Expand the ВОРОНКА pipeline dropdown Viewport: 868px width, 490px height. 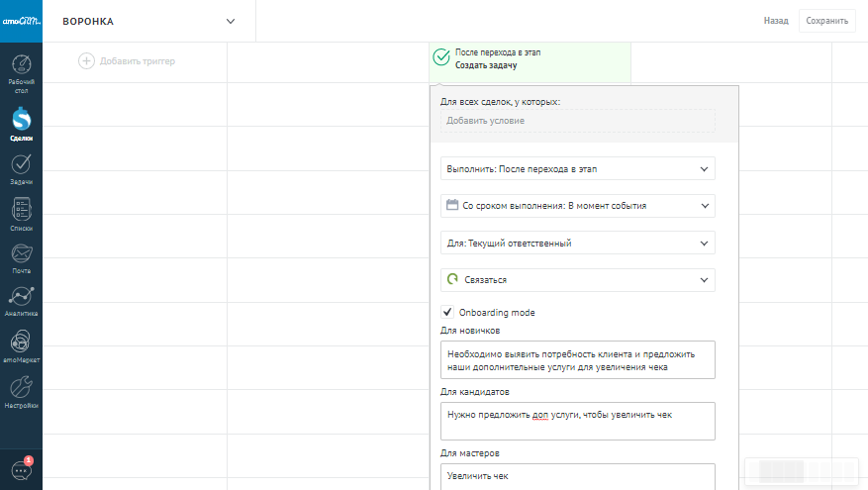tap(231, 21)
